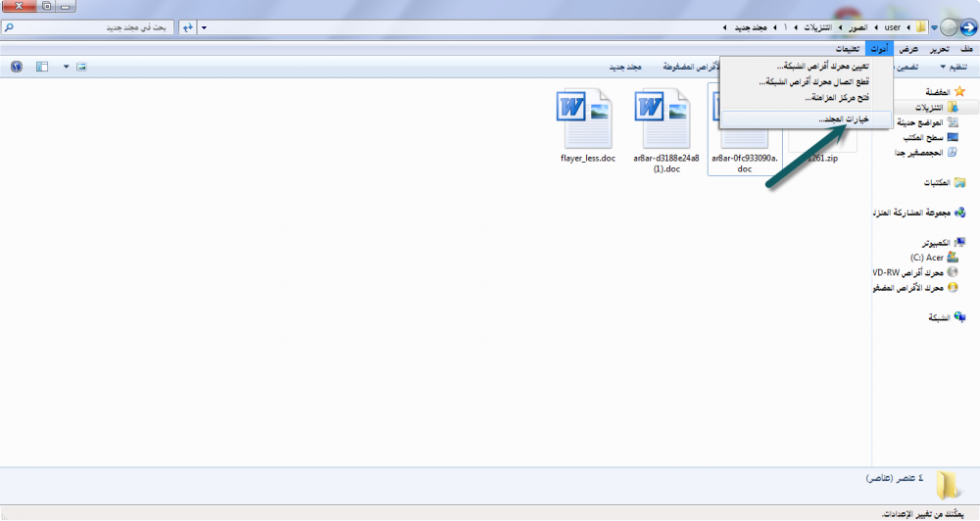Screen dimensions: 980x521
Task: Open the ملف (File) menu
Action: coord(966,49)
